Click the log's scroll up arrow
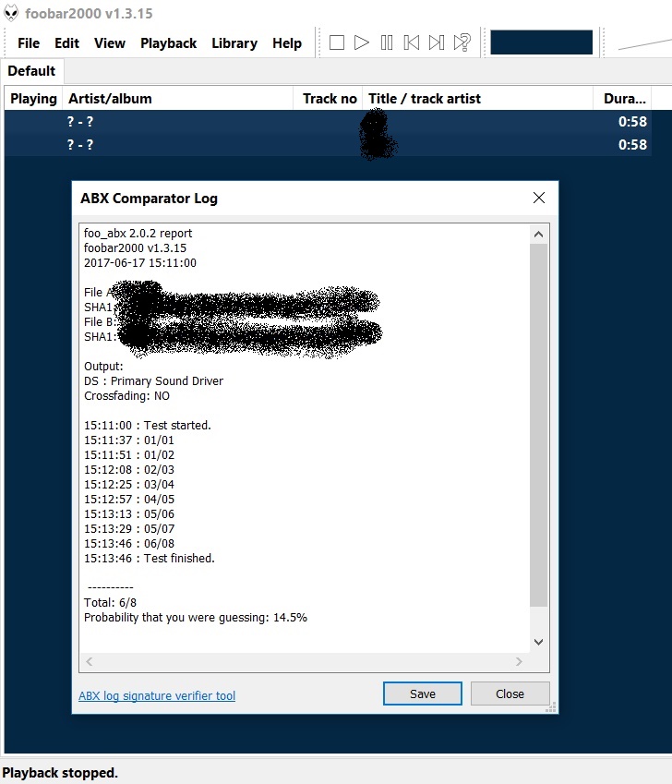 pos(538,234)
